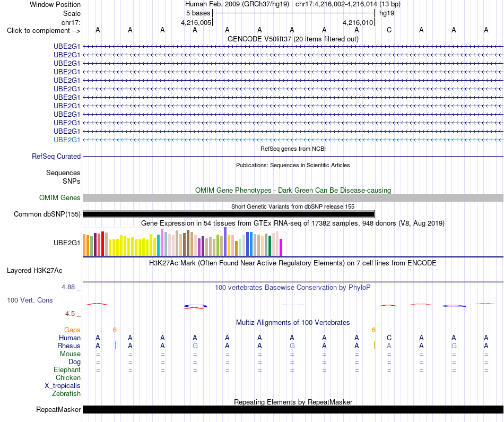Open '100 vertebrates Basewise Conservation by PhyloP' title
The image size is (504, 422).
click(x=293, y=288)
